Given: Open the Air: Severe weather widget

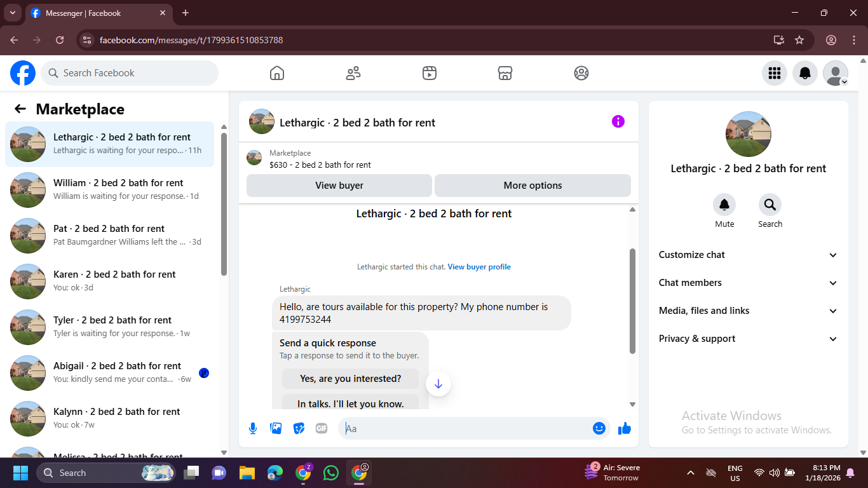Looking at the screenshot, I should pos(613,473).
